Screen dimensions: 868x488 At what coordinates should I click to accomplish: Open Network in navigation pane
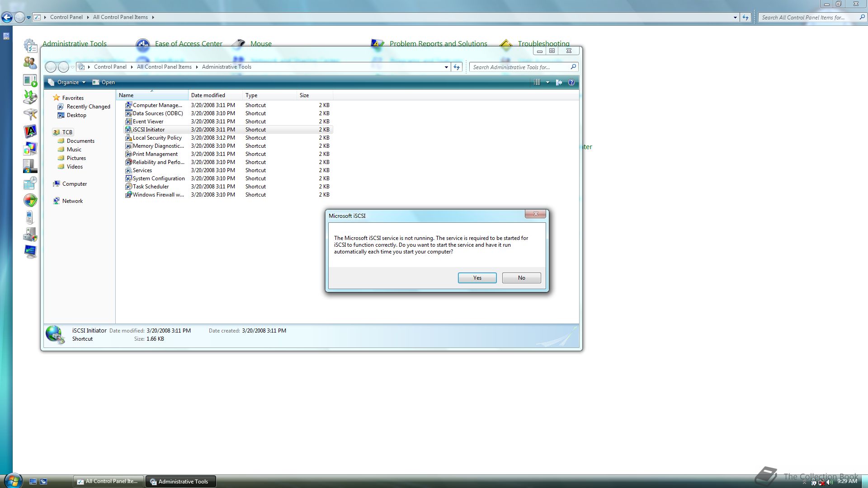68,201
